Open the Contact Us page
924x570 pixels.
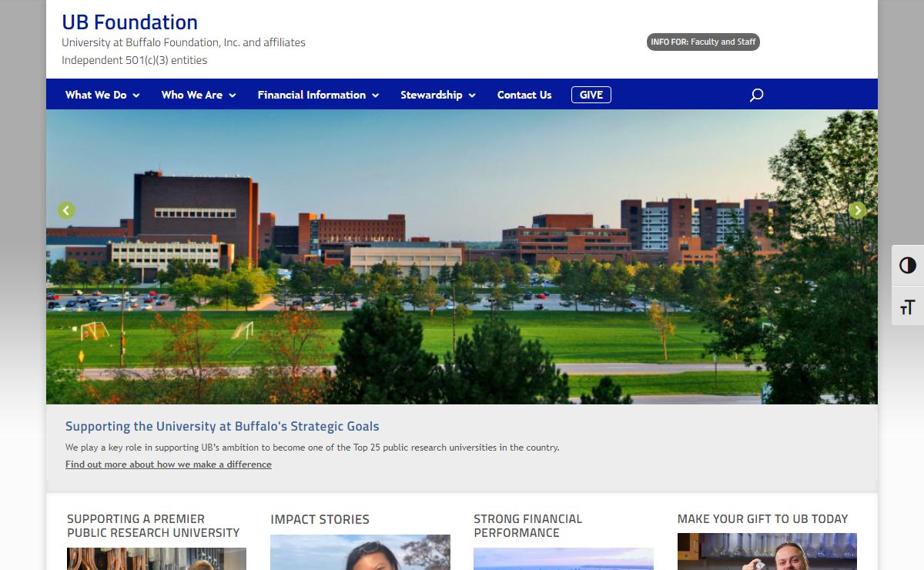coord(524,95)
